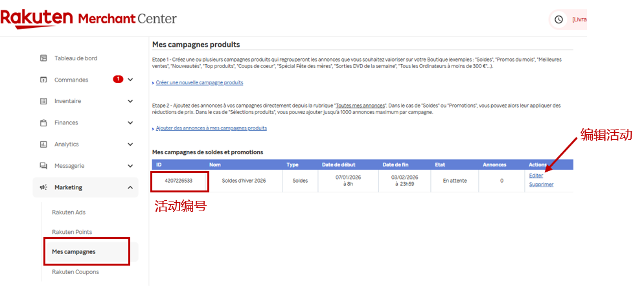The image size is (644, 298).
Task: Collapse the Marketing menu chevron
Action: tap(131, 187)
